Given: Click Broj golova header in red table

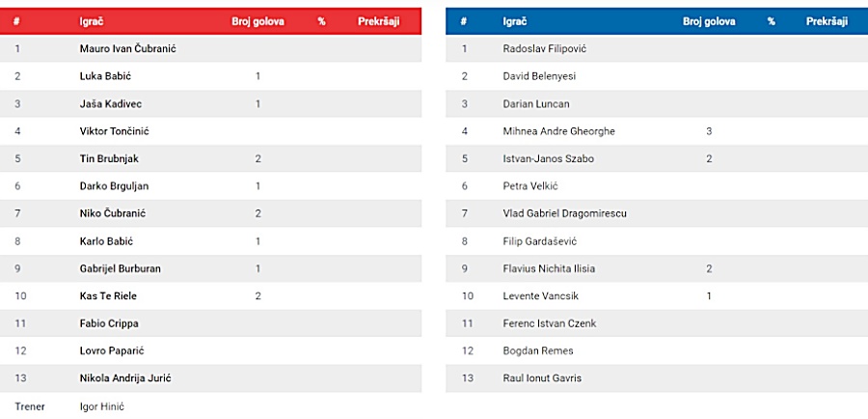Looking at the screenshot, I should (258, 22).
